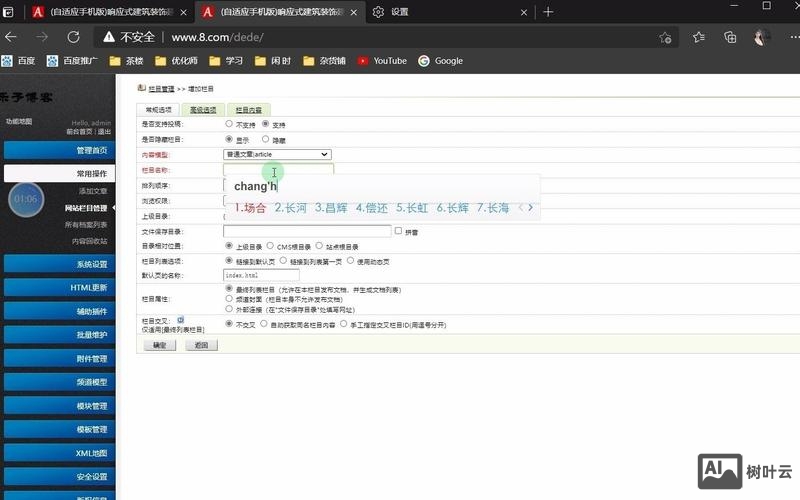The image size is (800, 500).
Task: Click the 确定 submit button
Action: pyautogui.click(x=159, y=345)
